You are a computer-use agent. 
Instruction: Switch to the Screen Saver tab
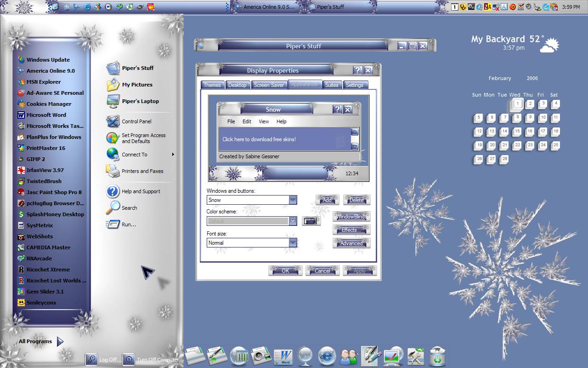269,85
